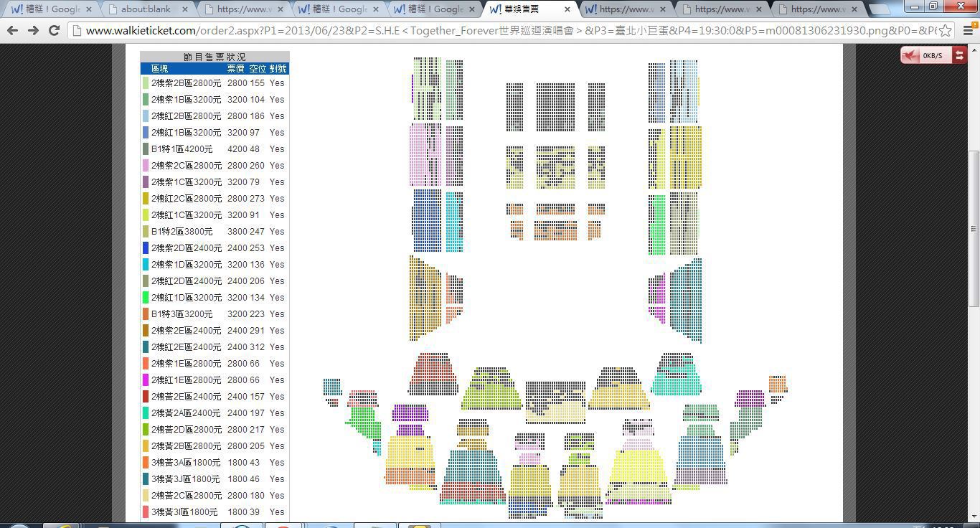Close the about:blank tab
The image size is (980, 528).
[184, 9]
